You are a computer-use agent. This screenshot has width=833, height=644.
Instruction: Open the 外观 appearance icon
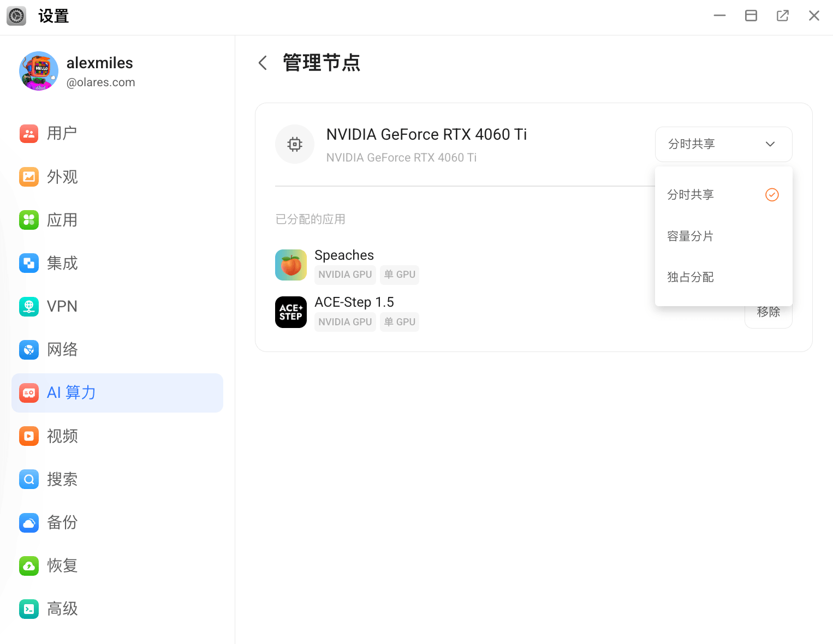29,177
